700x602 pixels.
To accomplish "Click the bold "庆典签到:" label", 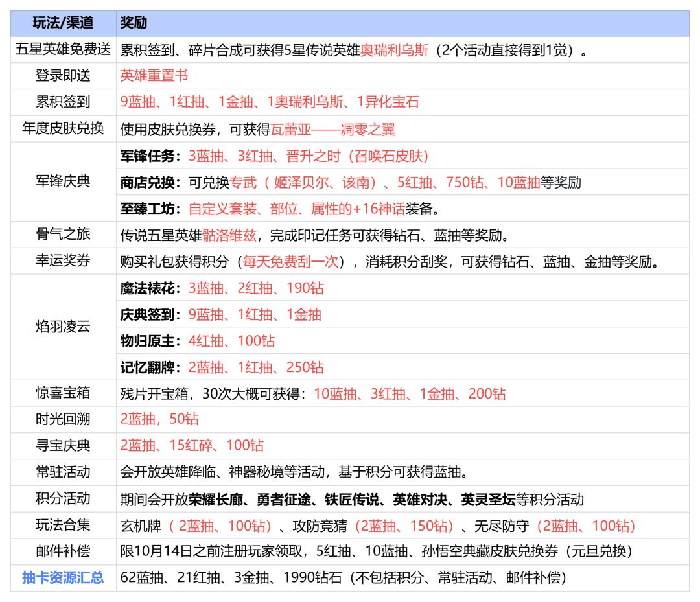I will (x=151, y=315).
